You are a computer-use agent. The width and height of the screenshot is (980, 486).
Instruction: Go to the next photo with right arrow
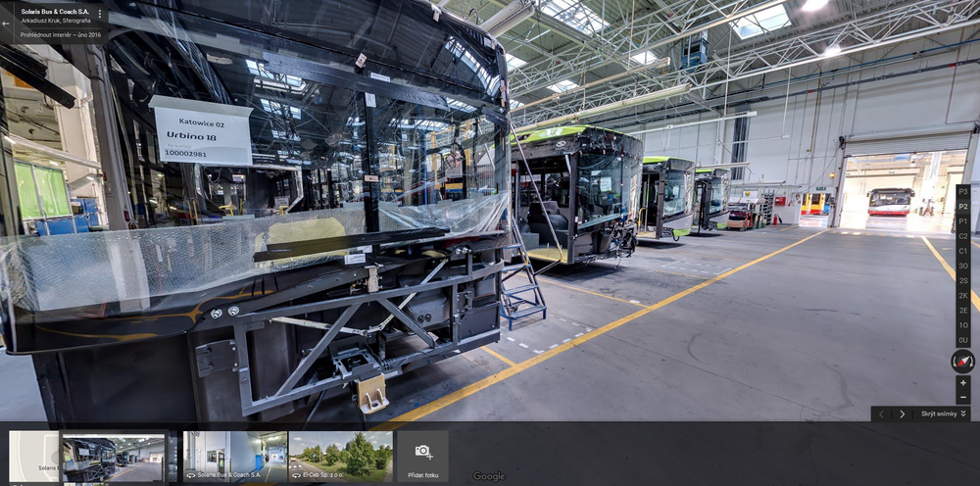(902, 414)
